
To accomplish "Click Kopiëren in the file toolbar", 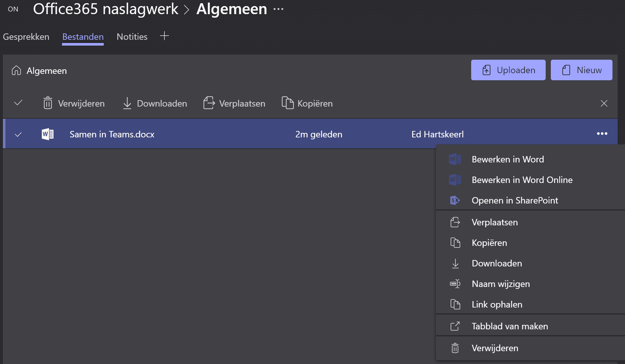I will tap(307, 103).
